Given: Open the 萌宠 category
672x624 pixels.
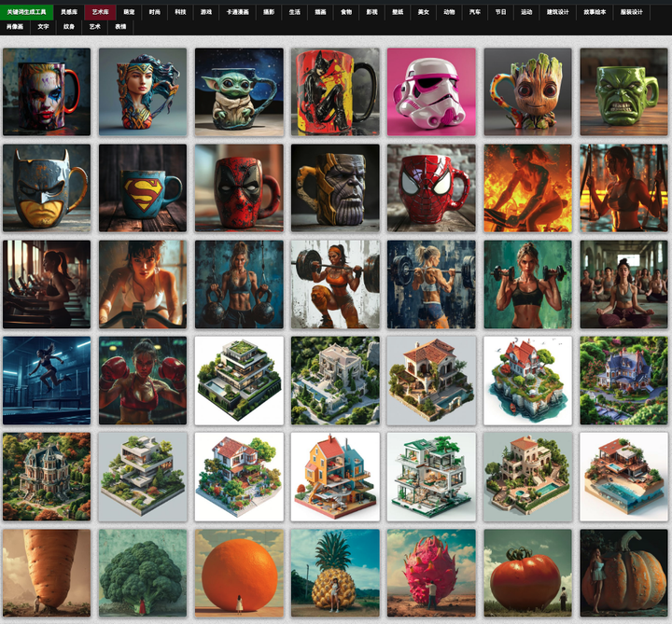Looking at the screenshot, I should point(129,12).
